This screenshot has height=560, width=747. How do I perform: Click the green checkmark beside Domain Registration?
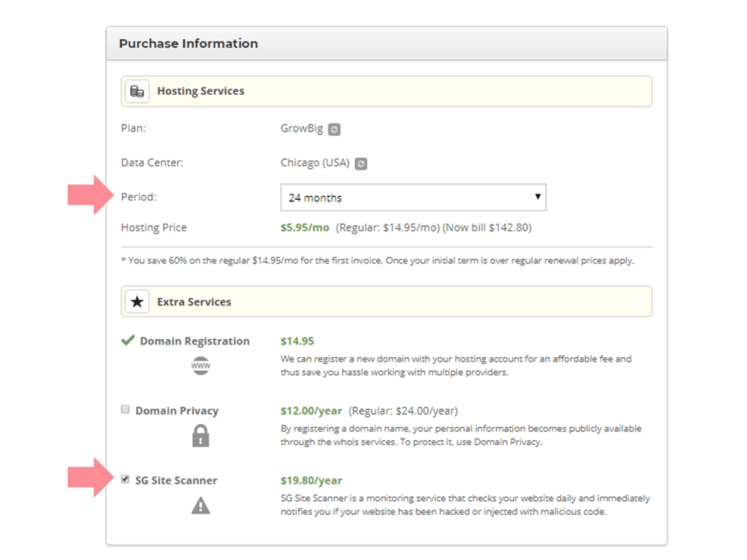click(x=128, y=340)
